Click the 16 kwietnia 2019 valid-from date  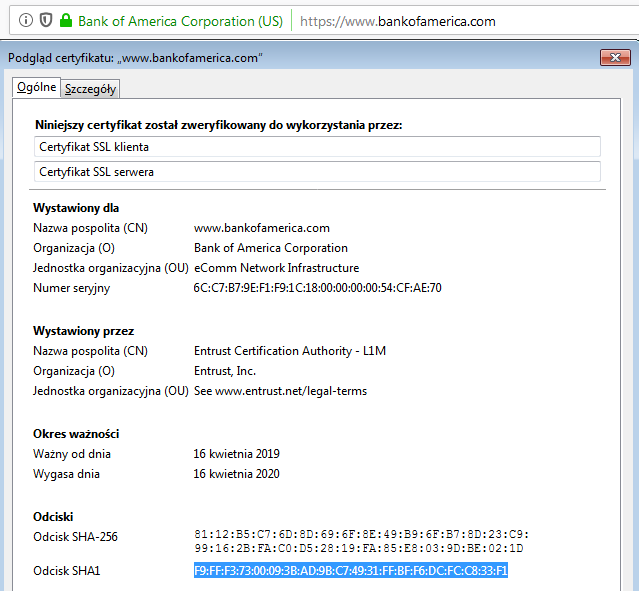(x=236, y=454)
